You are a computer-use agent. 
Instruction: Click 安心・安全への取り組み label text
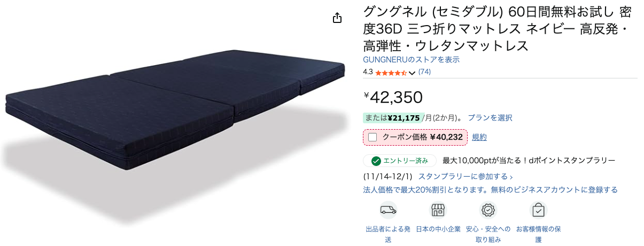point(488,234)
